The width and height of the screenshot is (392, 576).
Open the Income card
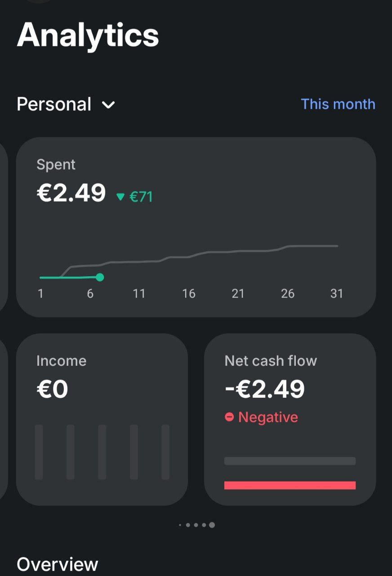coord(102,419)
